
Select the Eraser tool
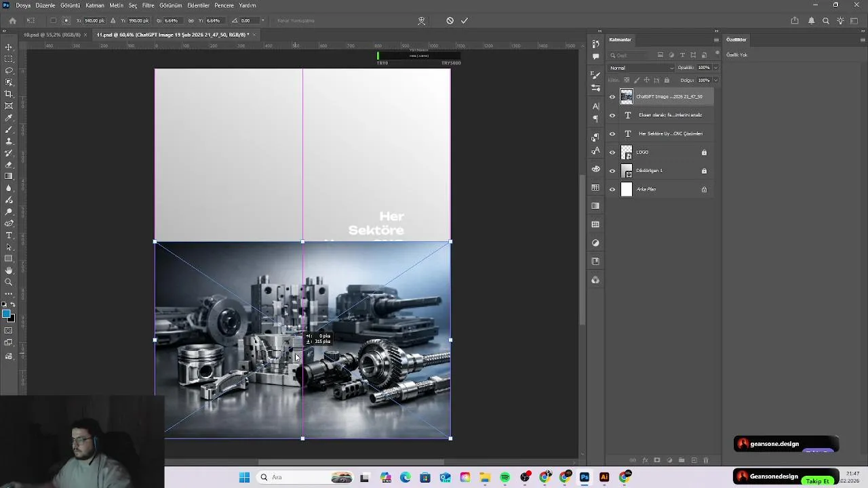coord(9,165)
